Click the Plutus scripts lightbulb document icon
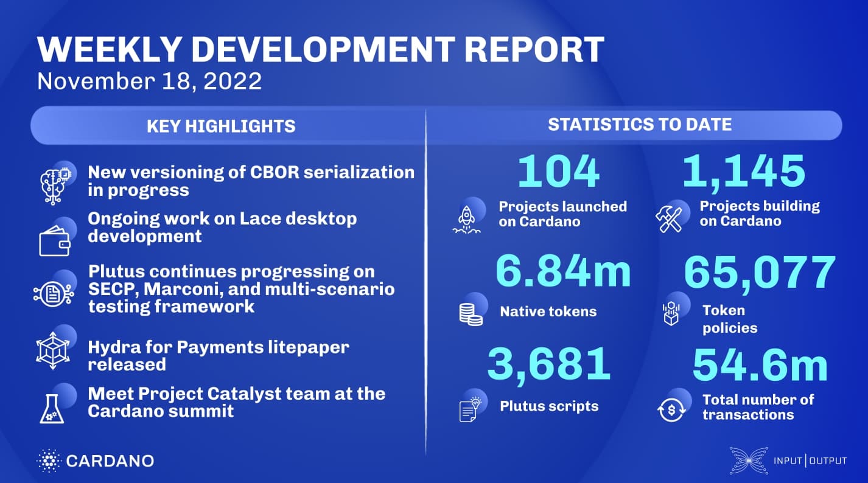The image size is (868, 483). 469,408
